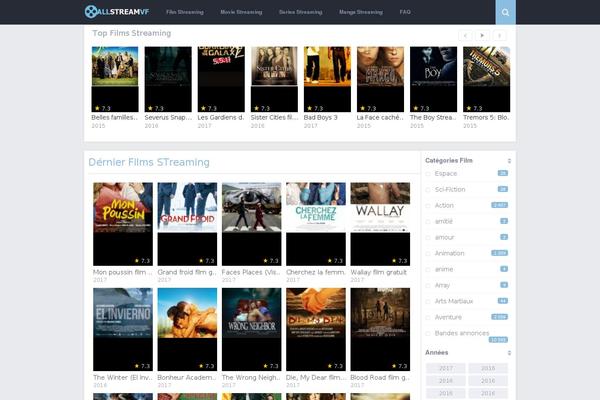Check the amour category

click(428, 238)
